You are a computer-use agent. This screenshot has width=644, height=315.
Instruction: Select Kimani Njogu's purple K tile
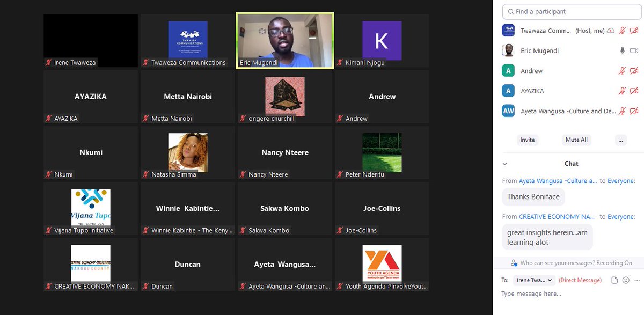tap(382, 41)
